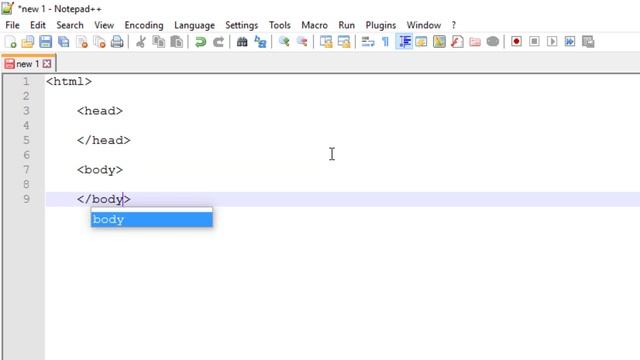Start macro recording with red dot
Viewport: 640px width, 360px height.
(x=516, y=42)
